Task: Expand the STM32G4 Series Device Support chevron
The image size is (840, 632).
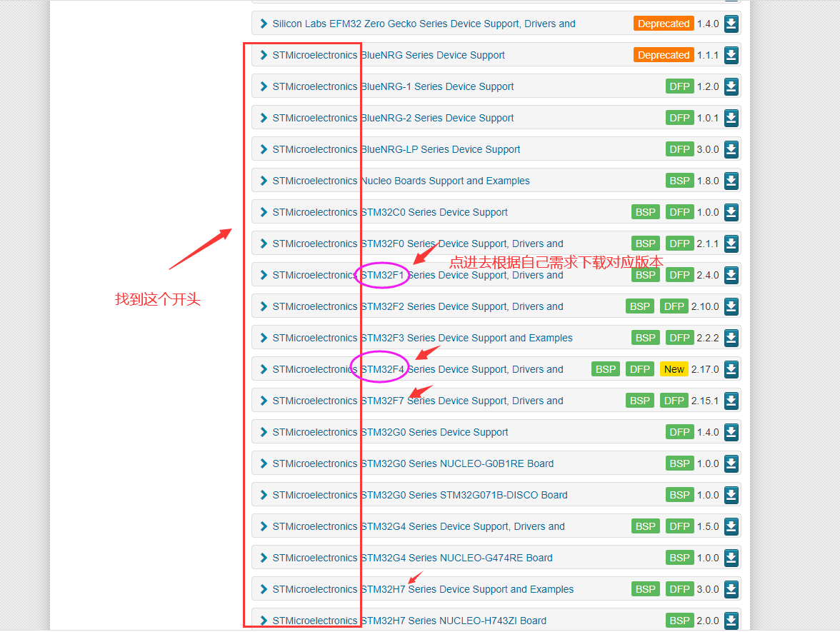Action: [264, 526]
